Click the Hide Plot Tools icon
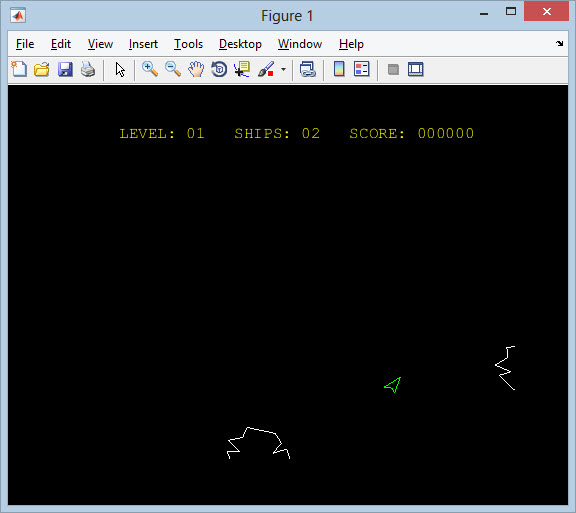Viewport: 576px width, 513px height. coord(393,69)
